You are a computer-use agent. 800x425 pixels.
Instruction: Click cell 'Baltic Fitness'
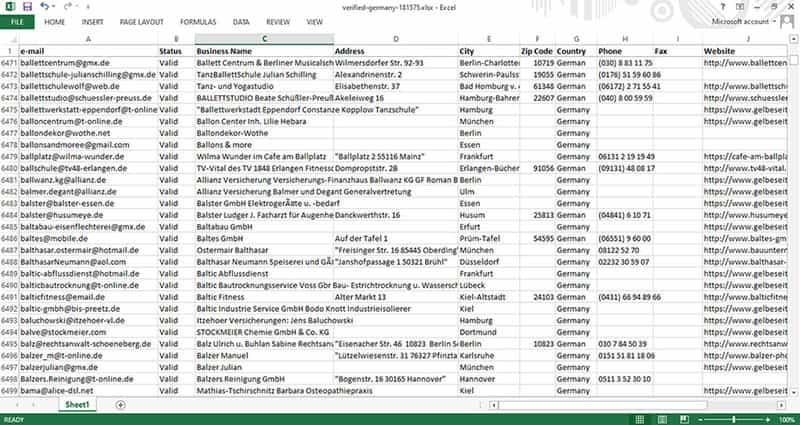(264, 297)
